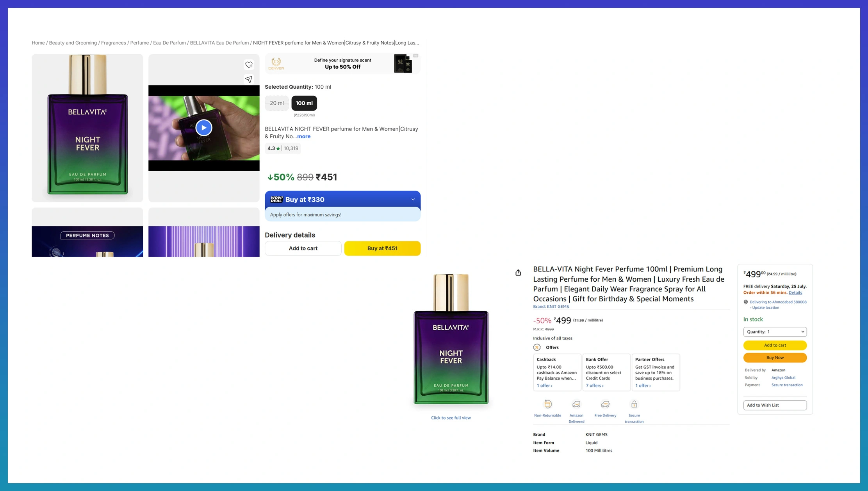Open Brand: KNIT GEMS link
Image resolution: width=868 pixels, height=491 pixels.
(551, 307)
